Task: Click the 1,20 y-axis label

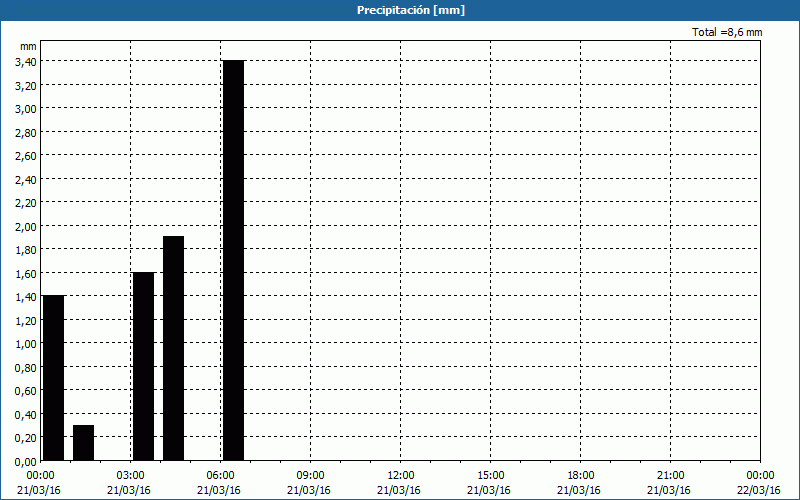Action: (26, 320)
